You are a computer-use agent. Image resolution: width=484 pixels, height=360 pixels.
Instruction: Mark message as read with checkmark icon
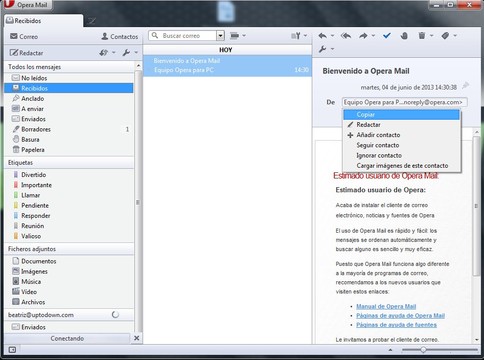[x=387, y=36]
